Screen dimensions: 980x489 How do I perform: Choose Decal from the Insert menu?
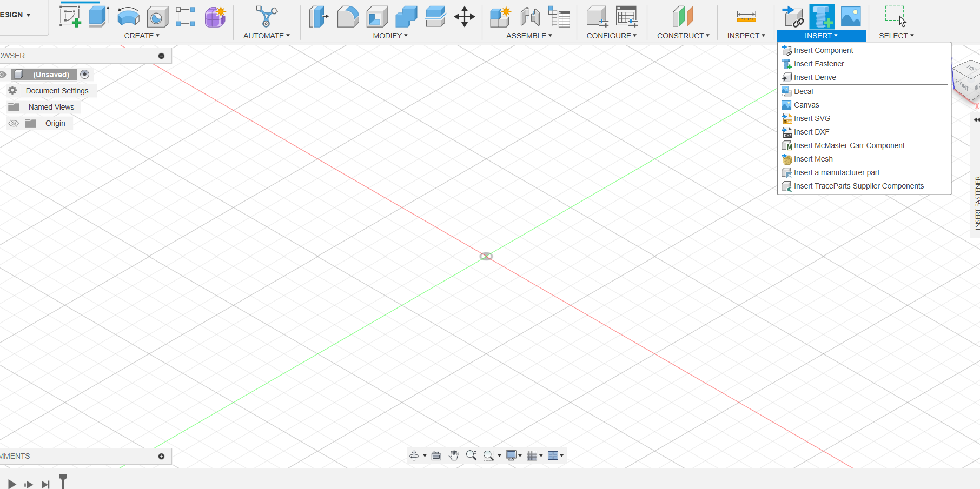tap(864, 91)
